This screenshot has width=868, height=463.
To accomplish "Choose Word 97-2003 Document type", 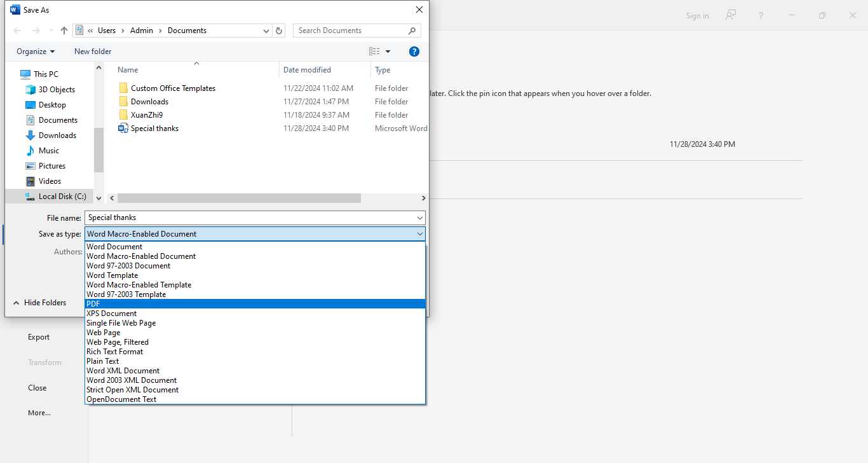I will pyautogui.click(x=255, y=266).
